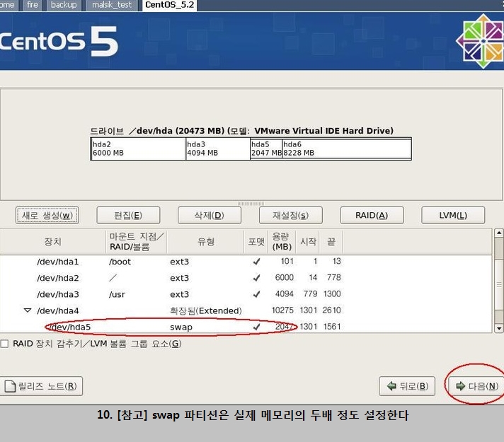Collapse the /dev/hda4 extended partition tree
This screenshot has width=504, height=442.
pos(28,310)
